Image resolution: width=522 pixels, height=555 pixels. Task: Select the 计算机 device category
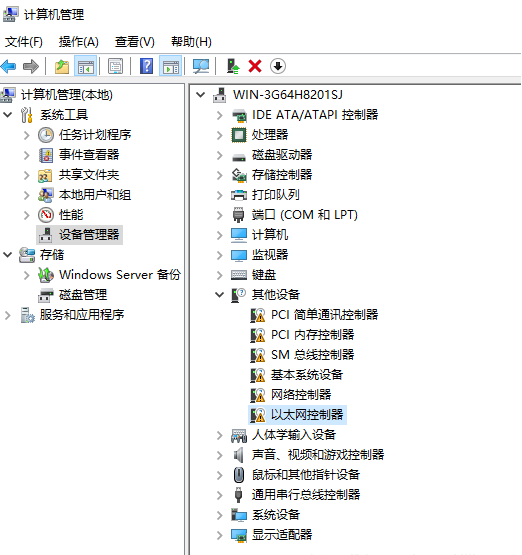pos(270,235)
